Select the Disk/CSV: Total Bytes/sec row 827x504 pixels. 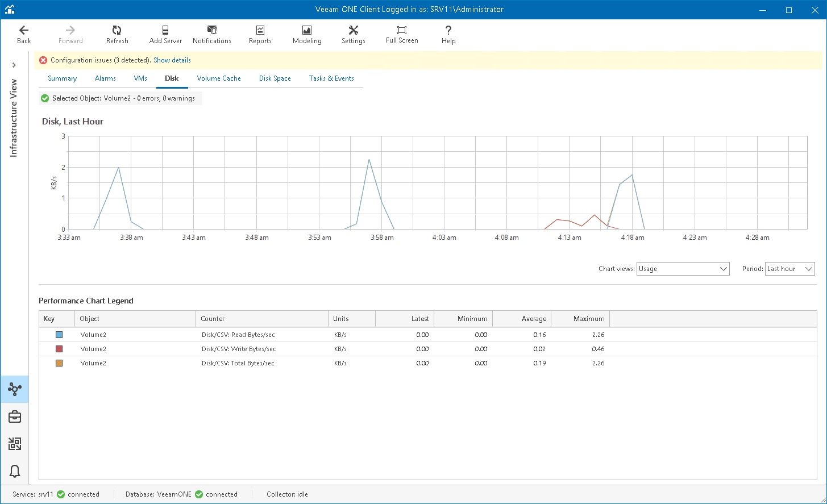(x=428, y=363)
